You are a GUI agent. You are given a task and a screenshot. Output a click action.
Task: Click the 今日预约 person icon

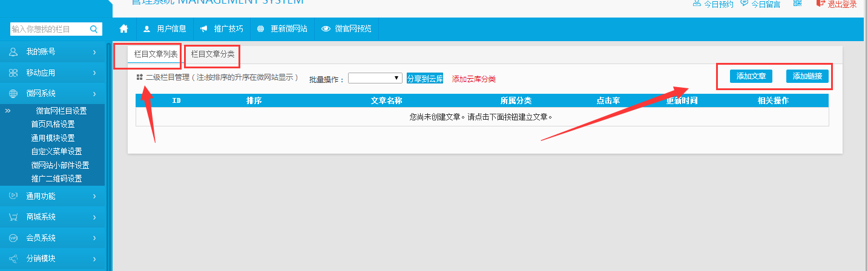697,4
